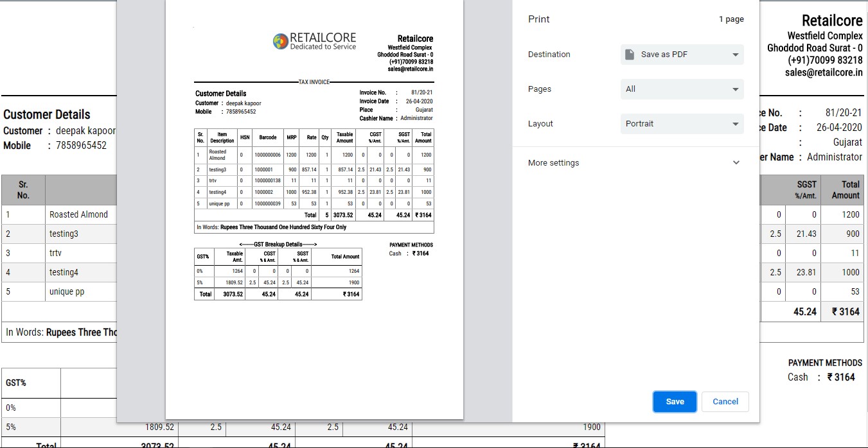This screenshot has width=868, height=448.
Task: Click barcode 1000000039 in the preview table
Action: 268,203
